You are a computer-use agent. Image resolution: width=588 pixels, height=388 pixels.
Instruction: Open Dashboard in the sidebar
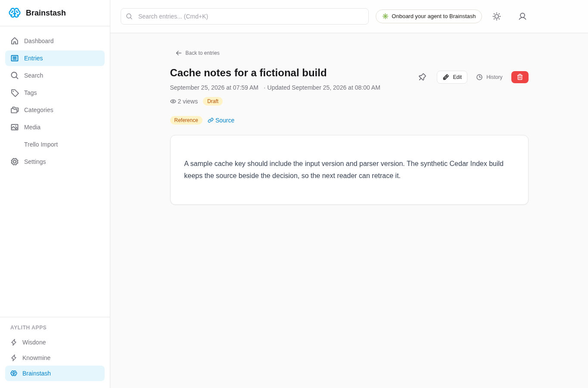[55, 41]
